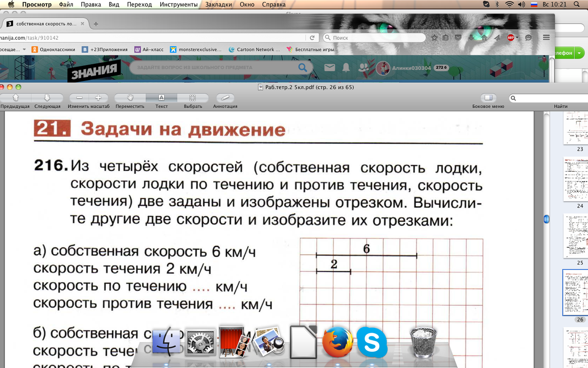Open the Bluetooth status menu
Viewport: 588px width, 368px height.
497,4
